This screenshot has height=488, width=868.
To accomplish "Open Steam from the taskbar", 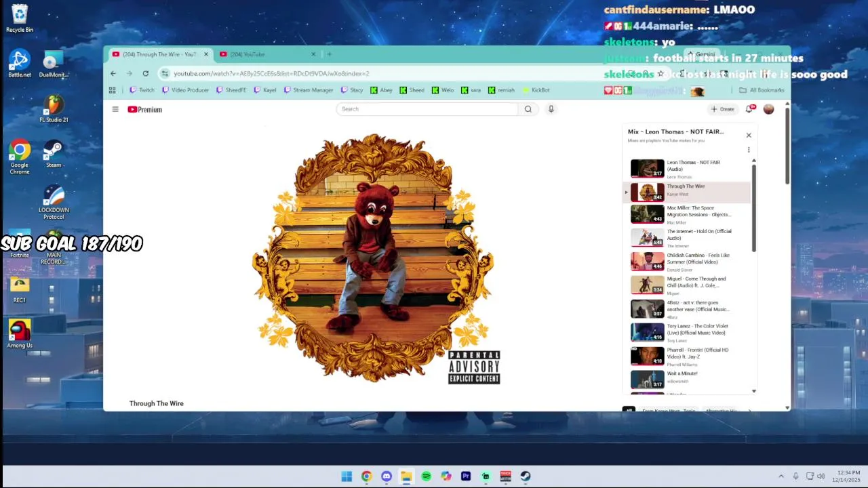I will coord(526,476).
